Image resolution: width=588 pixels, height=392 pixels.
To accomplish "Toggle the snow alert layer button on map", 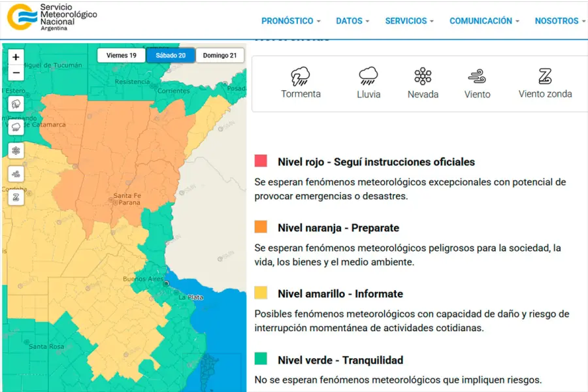I will (x=16, y=151).
